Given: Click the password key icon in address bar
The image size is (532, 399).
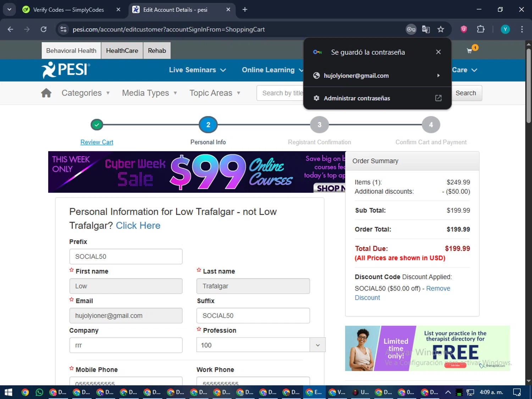Looking at the screenshot, I should point(411,29).
